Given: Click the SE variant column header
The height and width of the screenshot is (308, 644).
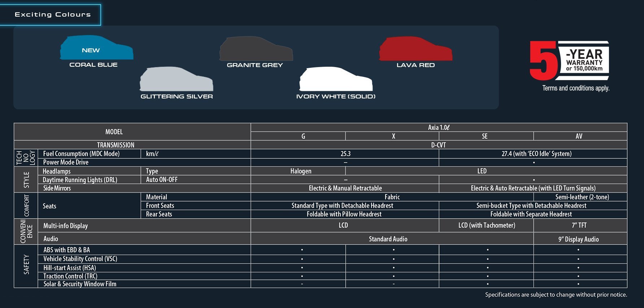Looking at the screenshot, I should coord(484,136).
